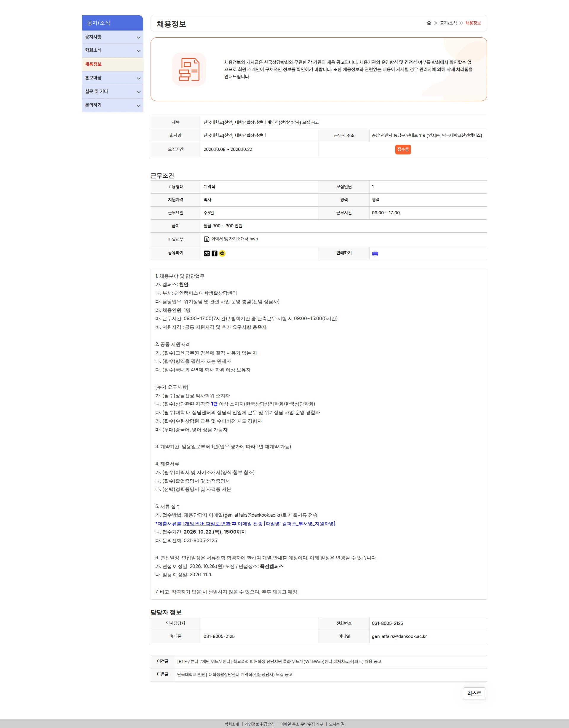Click the 리스트 button
This screenshot has height=728, width=569.
474,693
